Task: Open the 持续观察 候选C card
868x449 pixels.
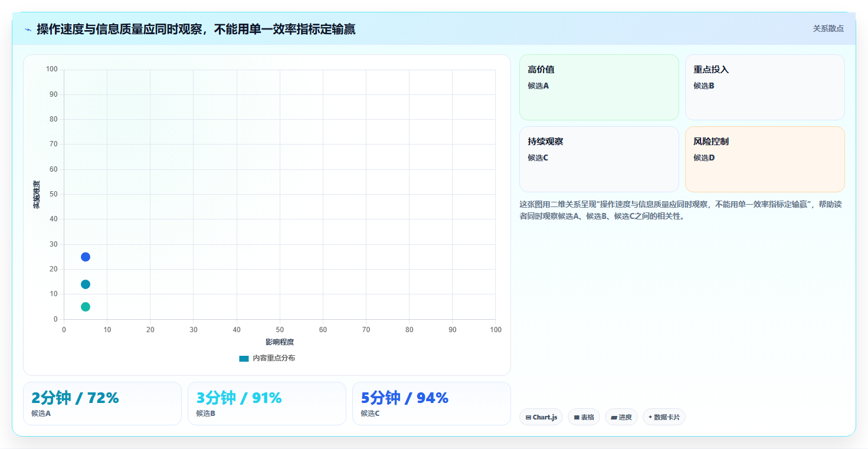Action: click(599, 159)
